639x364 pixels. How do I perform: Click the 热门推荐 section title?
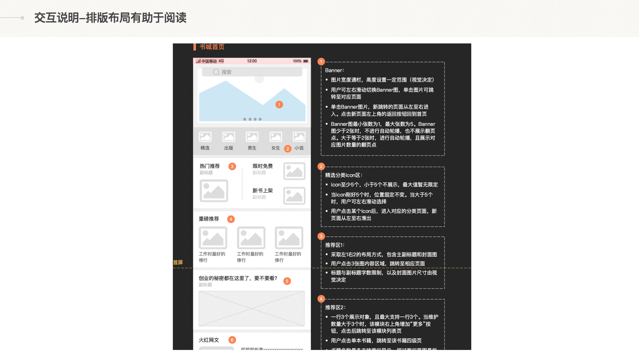click(210, 166)
